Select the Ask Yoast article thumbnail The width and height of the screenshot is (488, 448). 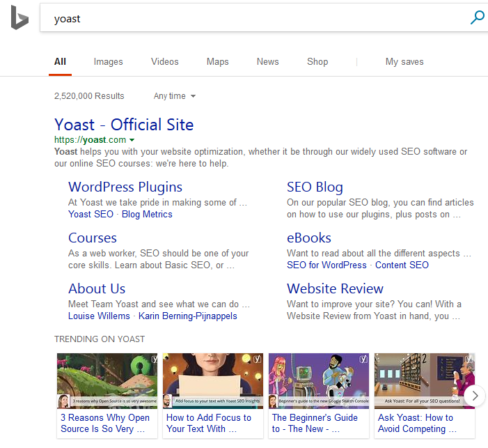(424, 380)
